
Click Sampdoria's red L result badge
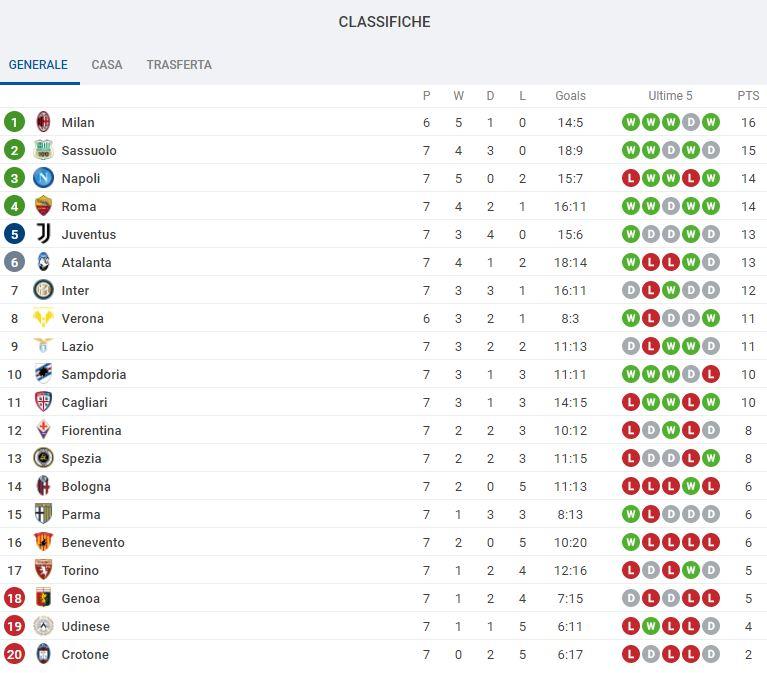point(710,374)
